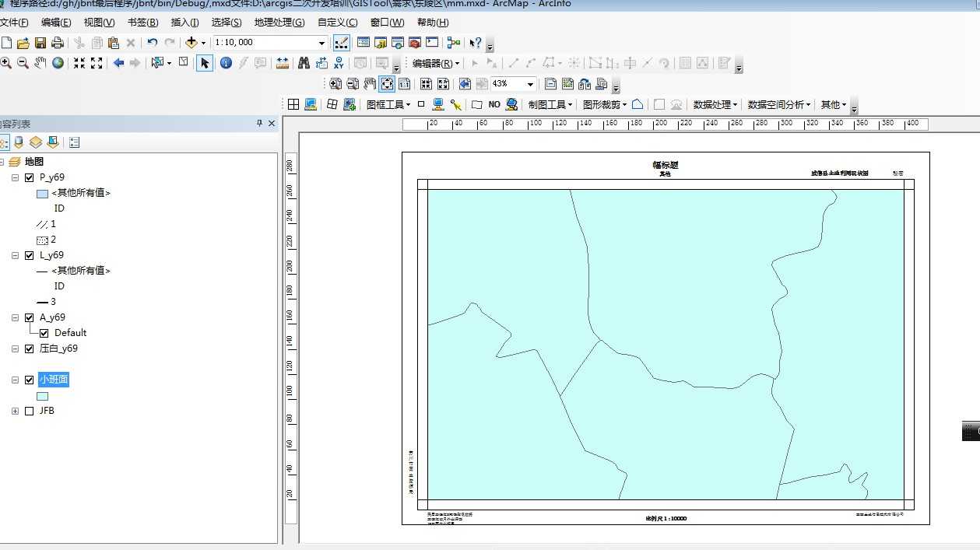Click the New map document icon
Image resolution: width=980 pixels, height=550 pixels.
point(6,43)
